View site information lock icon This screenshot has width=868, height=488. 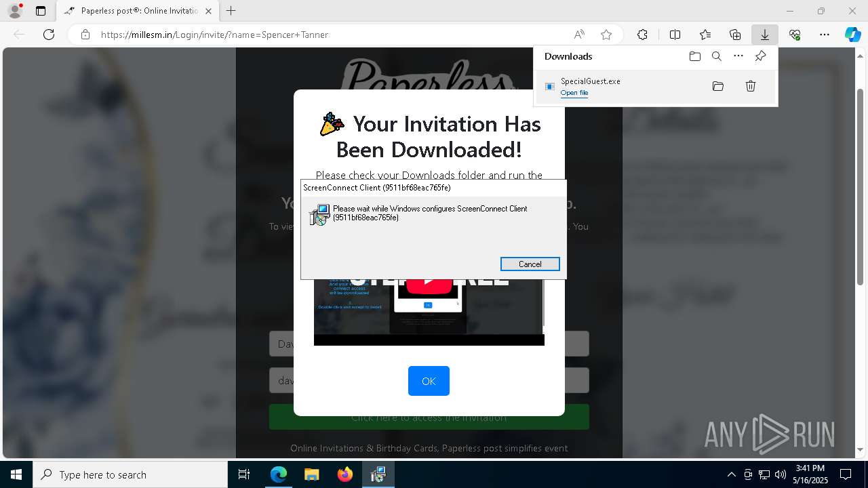pyautogui.click(x=85, y=35)
